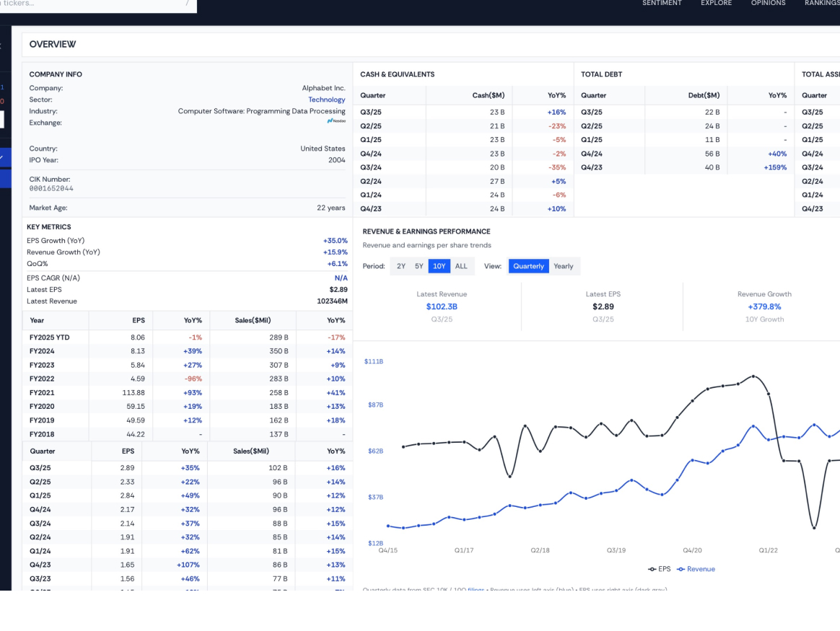The width and height of the screenshot is (840, 631).
Task: Open the RANKINGS menu
Action: coord(821,4)
